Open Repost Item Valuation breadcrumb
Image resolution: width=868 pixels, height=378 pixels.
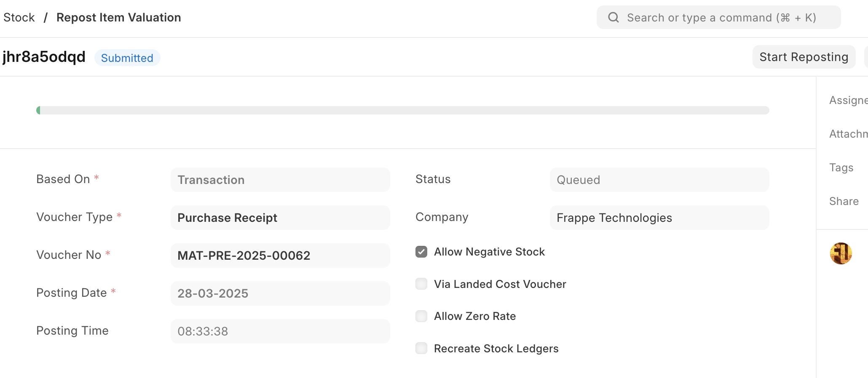coord(119,18)
